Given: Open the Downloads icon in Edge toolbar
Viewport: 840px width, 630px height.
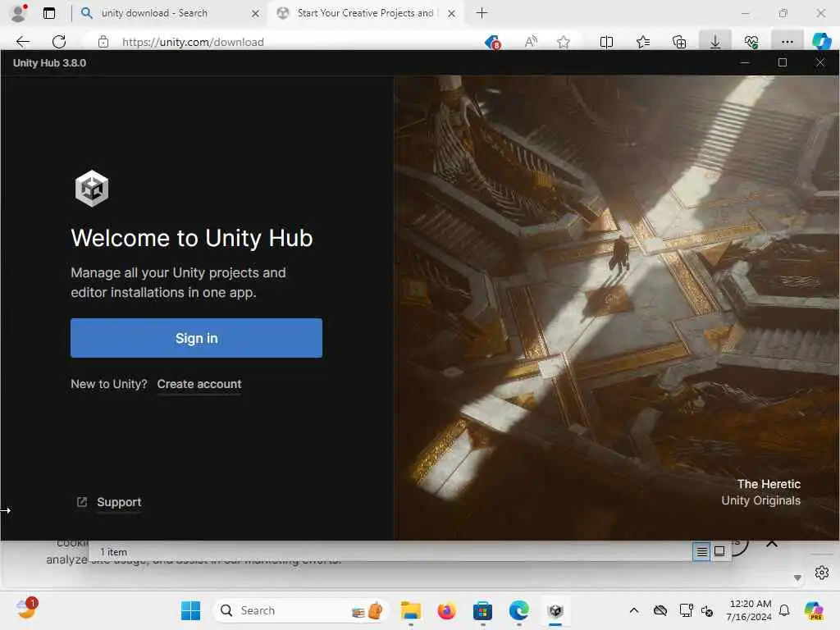Looking at the screenshot, I should [715, 42].
